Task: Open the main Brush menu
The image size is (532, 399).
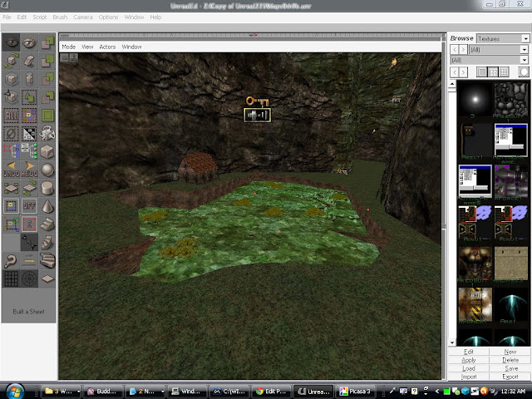Action: pos(60,17)
